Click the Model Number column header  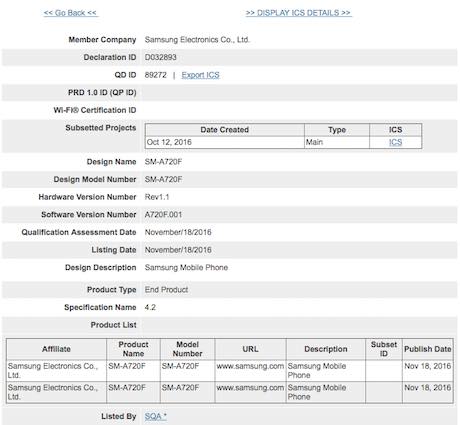click(x=187, y=349)
